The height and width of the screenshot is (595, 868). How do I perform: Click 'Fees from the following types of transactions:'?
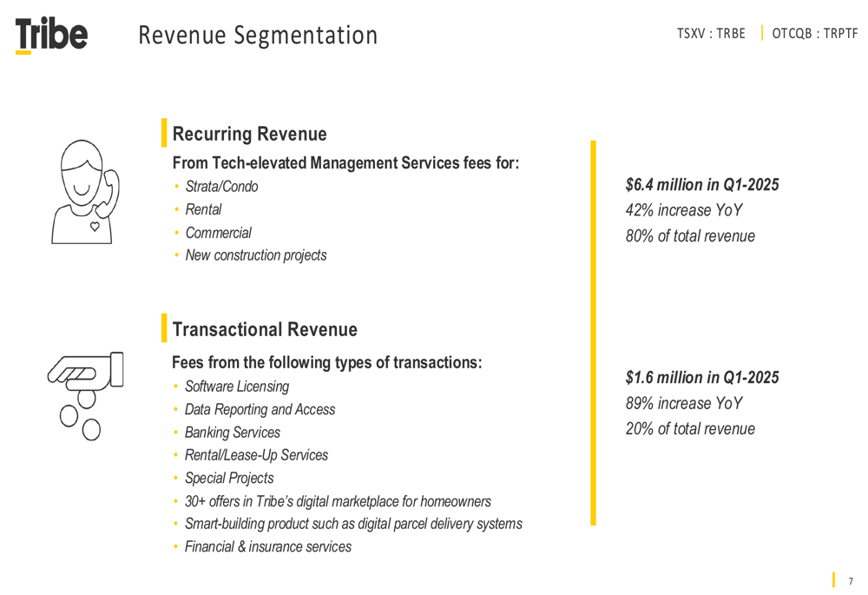point(326,362)
